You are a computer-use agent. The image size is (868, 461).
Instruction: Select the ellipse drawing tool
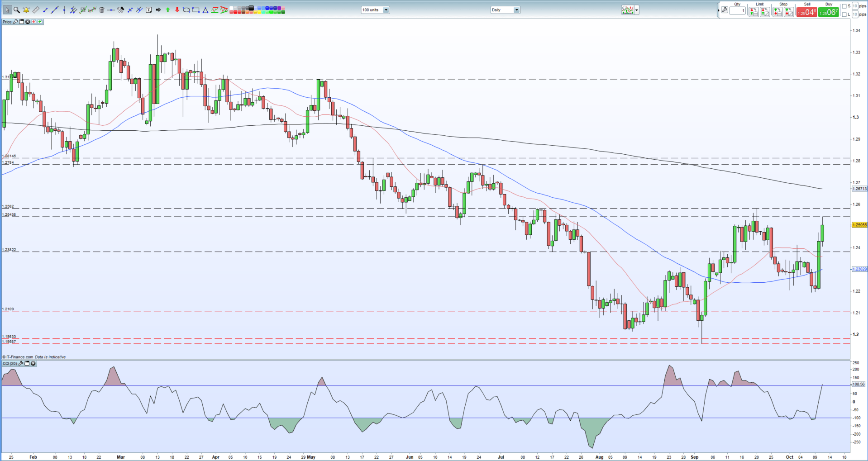point(186,10)
